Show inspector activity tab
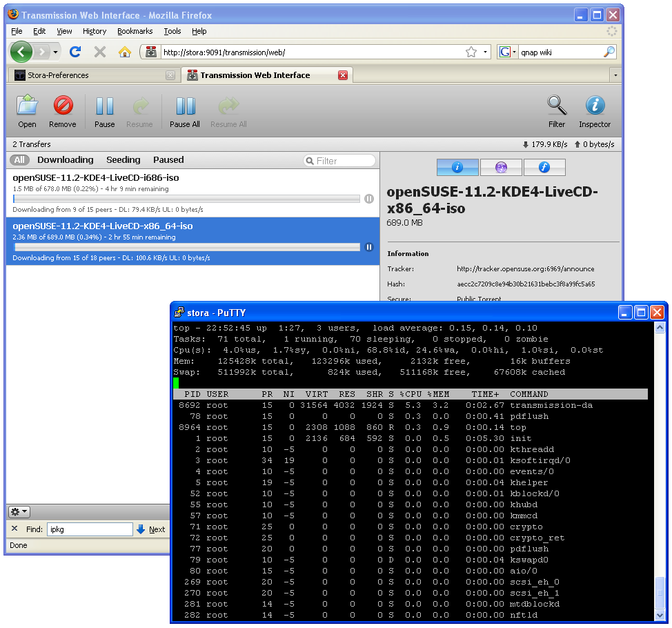 (501, 167)
